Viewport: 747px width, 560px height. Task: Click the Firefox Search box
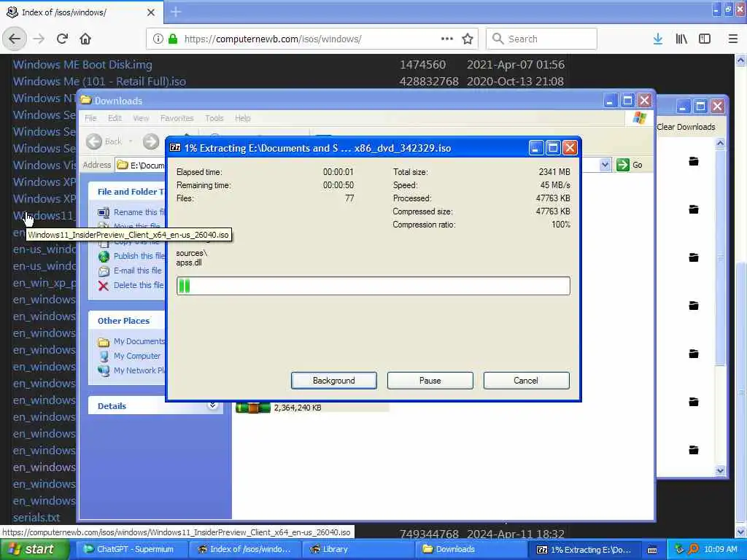tap(542, 39)
